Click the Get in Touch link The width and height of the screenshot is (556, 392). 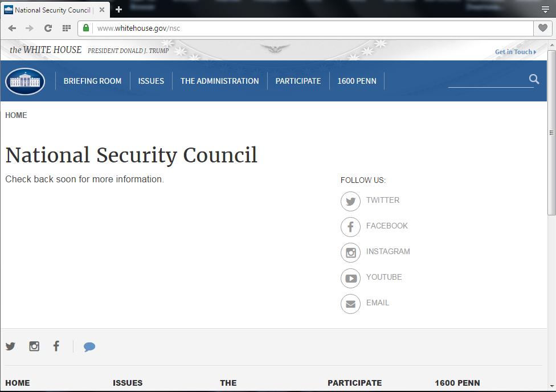[516, 52]
